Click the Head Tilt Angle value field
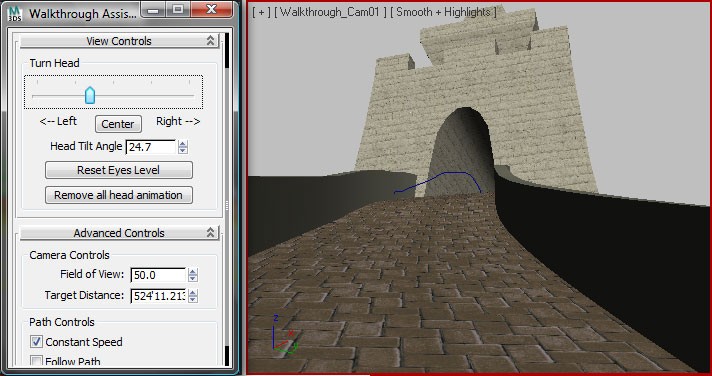This screenshot has height=376, width=712. coord(150,147)
